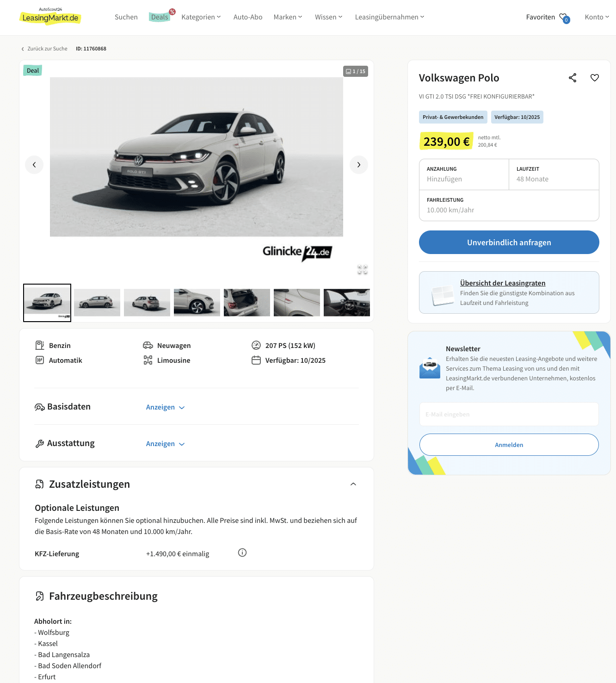The height and width of the screenshot is (683, 616).
Task: Click the newsletter envelope icon
Action: click(430, 368)
